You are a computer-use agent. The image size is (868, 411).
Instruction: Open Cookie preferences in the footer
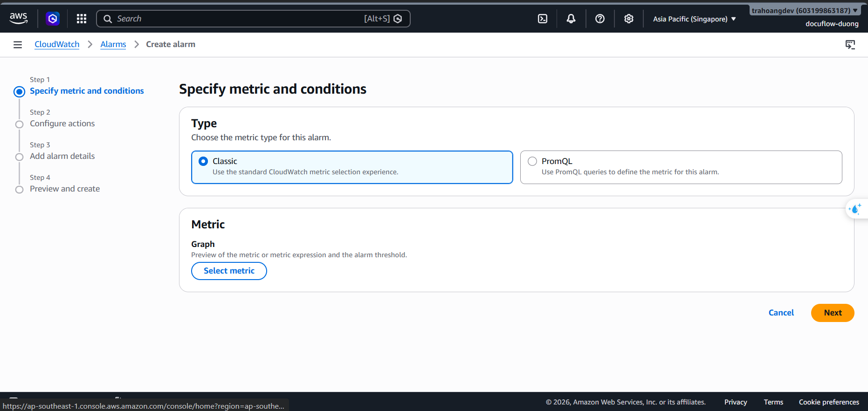point(829,402)
